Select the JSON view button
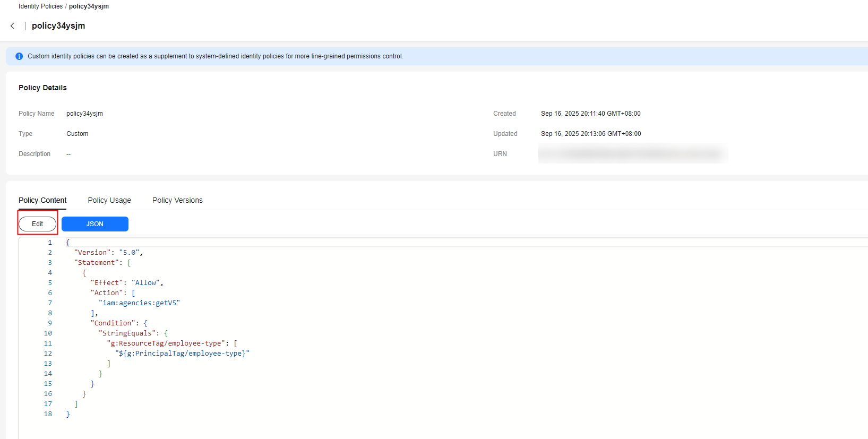The height and width of the screenshot is (439, 868). click(95, 224)
